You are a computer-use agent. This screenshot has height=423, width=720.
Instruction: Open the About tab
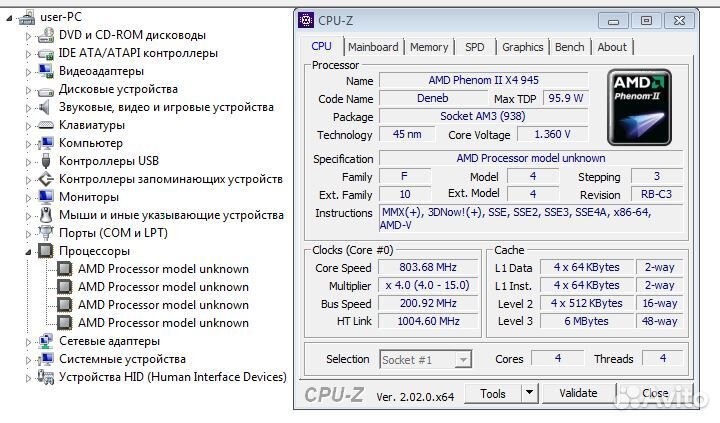point(612,47)
